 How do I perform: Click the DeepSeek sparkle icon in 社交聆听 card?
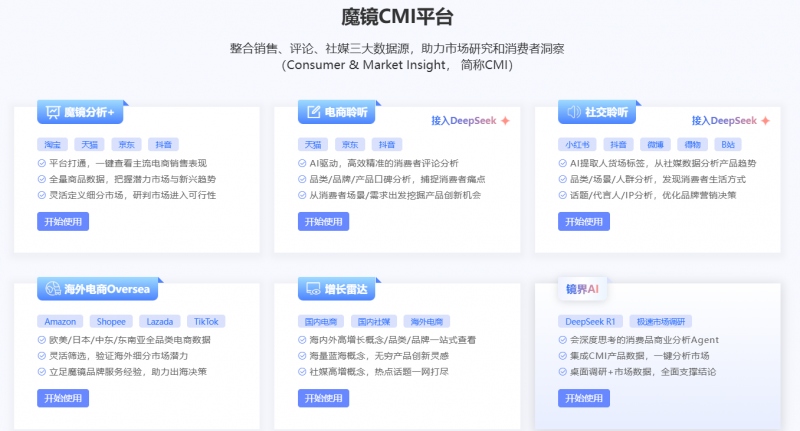pos(765,121)
